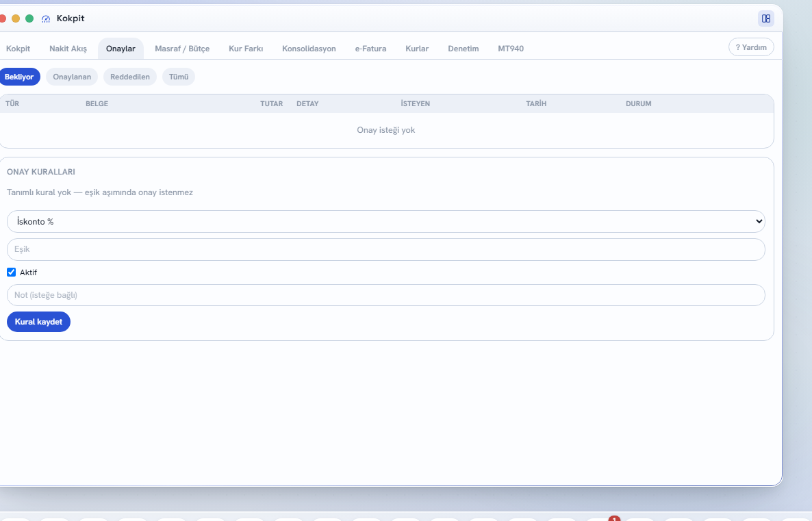
Task: Click the DURUM column header
Action: coord(639,103)
